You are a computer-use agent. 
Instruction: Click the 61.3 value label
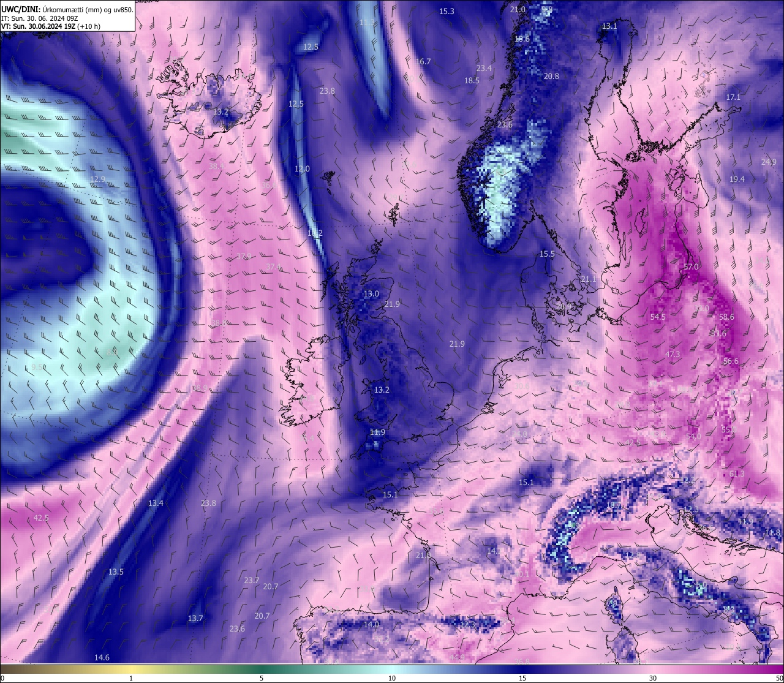(737, 474)
